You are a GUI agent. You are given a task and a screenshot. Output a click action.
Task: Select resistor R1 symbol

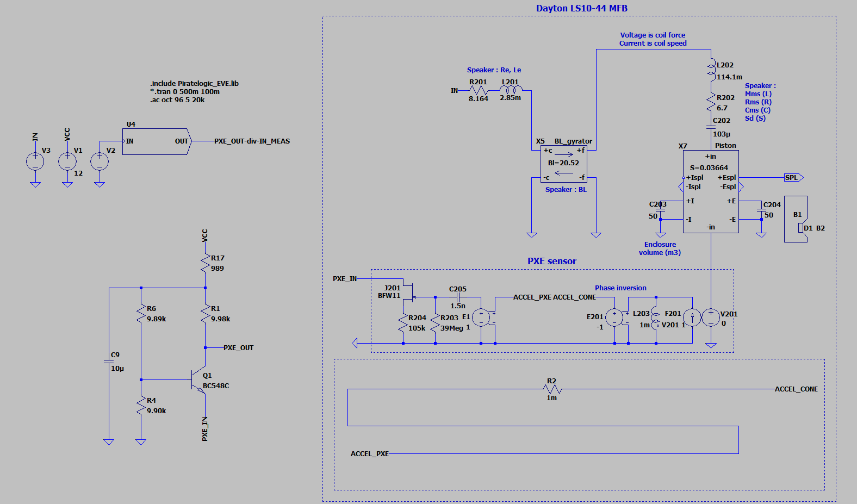coord(205,314)
